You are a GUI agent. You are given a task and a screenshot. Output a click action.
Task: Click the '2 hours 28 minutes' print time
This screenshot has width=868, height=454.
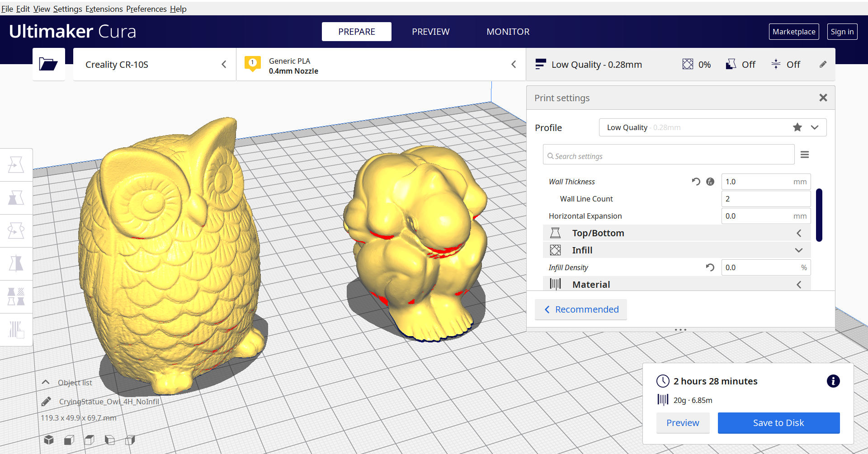(715, 381)
